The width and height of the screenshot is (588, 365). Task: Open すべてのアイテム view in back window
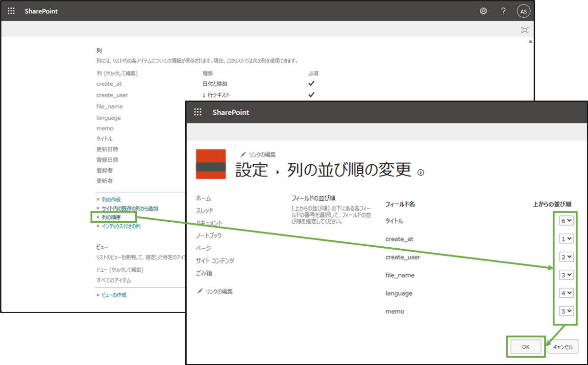coord(114,280)
